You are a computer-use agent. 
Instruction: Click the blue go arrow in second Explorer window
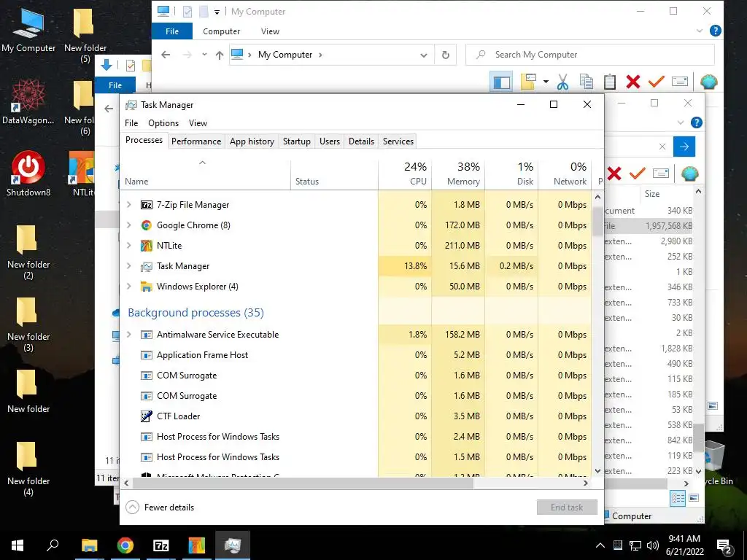[684, 146]
